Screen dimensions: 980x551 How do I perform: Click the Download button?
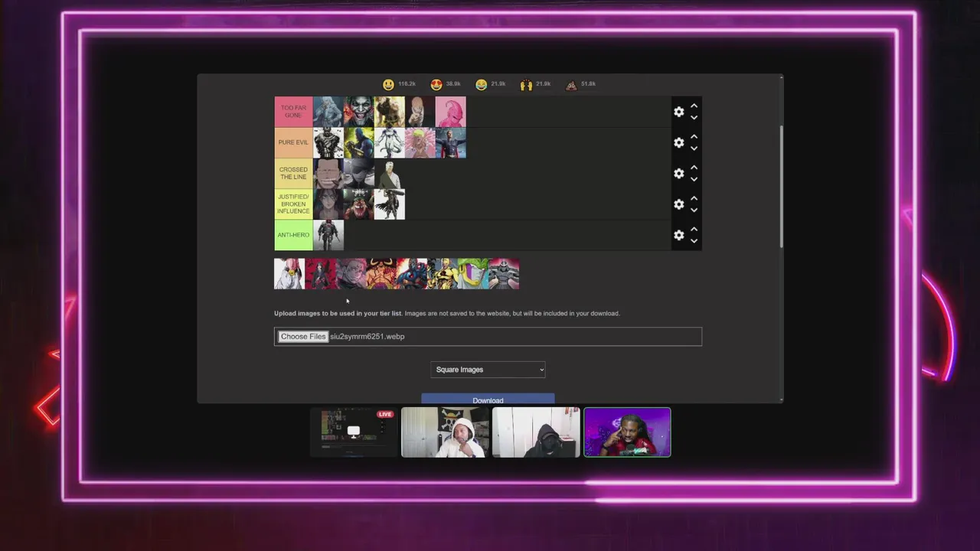[x=488, y=399]
